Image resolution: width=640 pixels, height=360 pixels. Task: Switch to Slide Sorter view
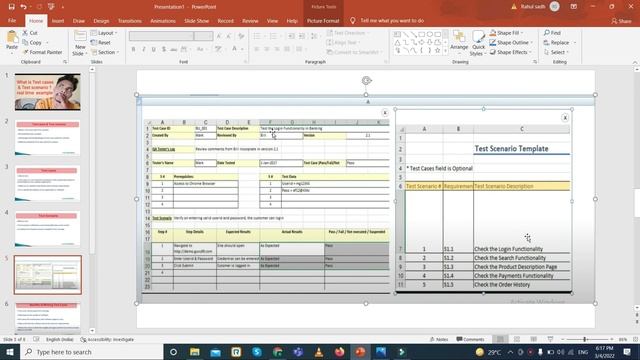517,339
